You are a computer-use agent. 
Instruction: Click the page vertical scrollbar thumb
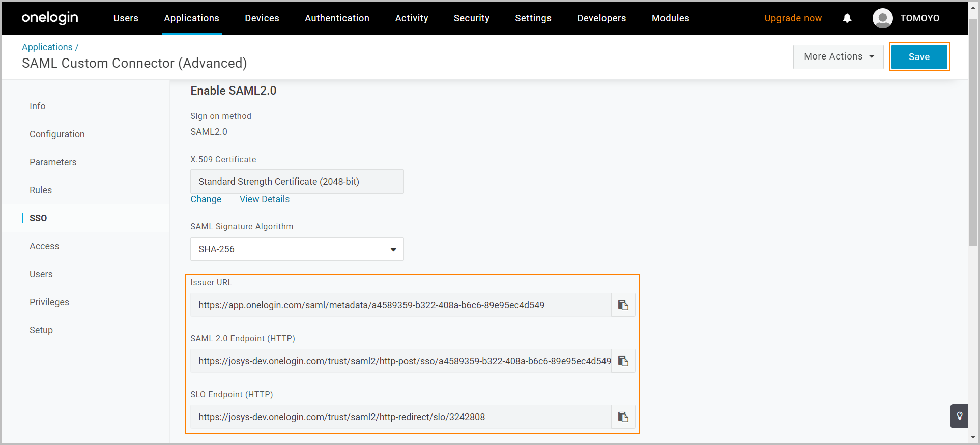click(973, 132)
